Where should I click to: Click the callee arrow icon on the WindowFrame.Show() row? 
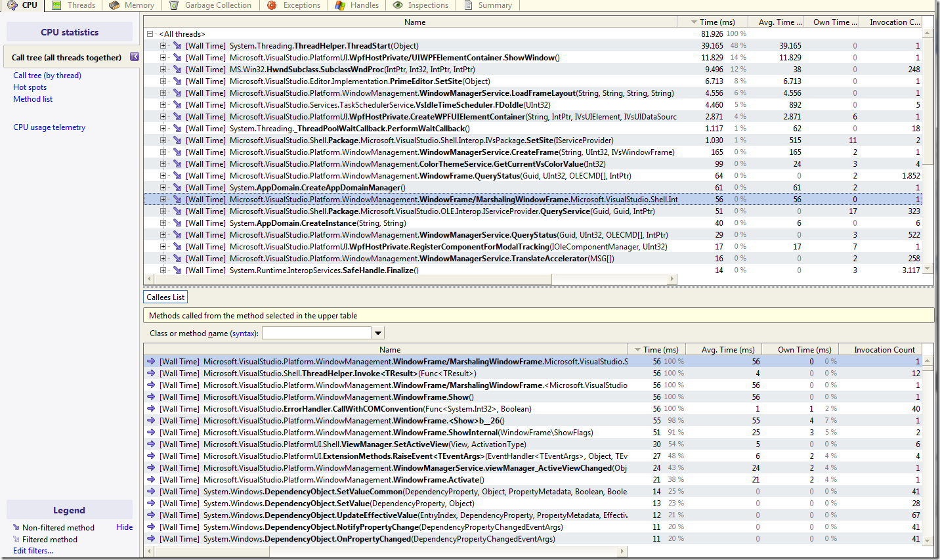click(x=151, y=397)
